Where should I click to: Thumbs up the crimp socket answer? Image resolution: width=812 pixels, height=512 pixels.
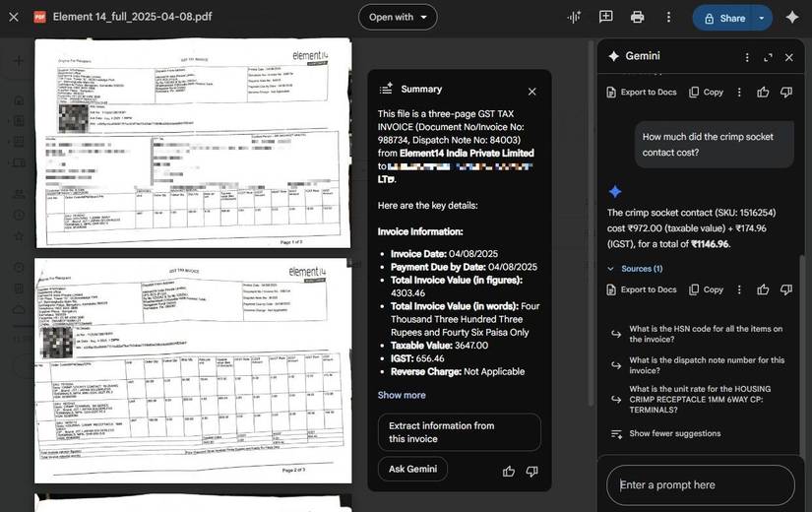click(763, 289)
